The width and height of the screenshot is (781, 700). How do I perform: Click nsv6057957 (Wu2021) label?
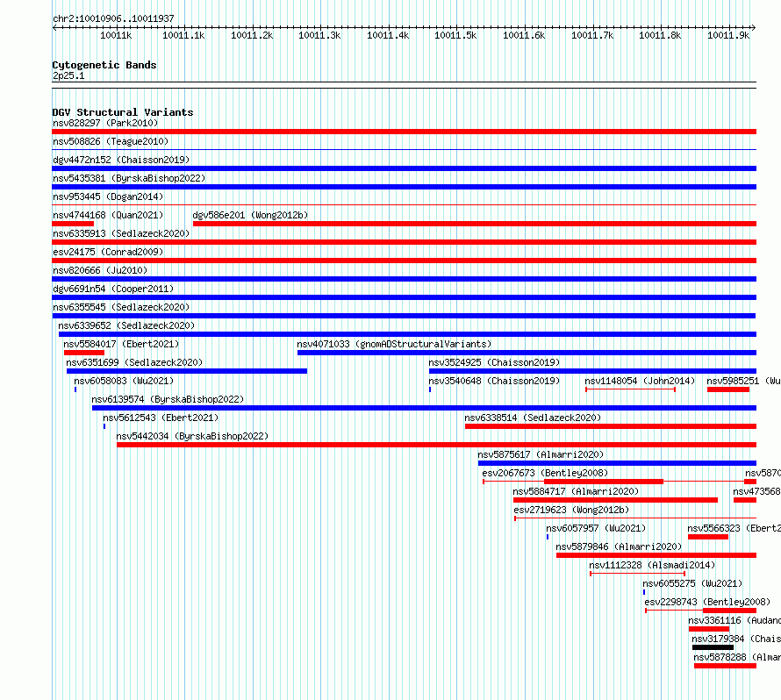tap(596, 528)
